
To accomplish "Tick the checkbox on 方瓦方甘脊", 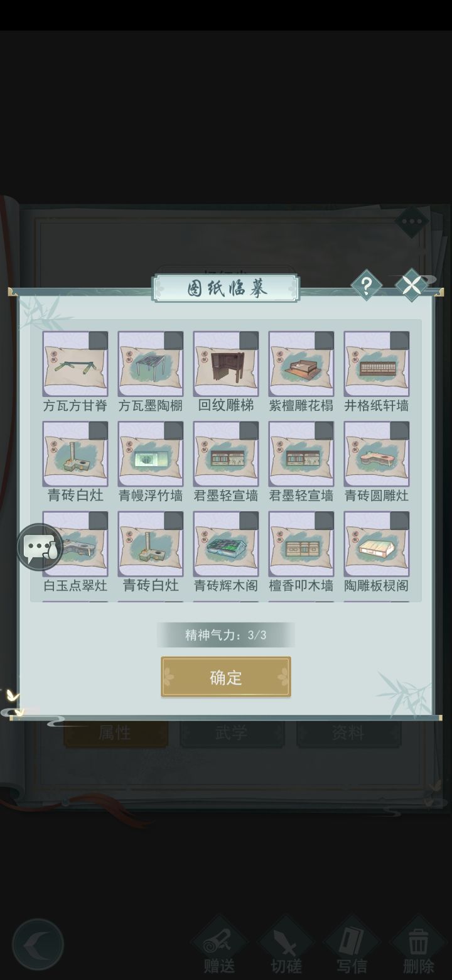I will click(x=98, y=341).
